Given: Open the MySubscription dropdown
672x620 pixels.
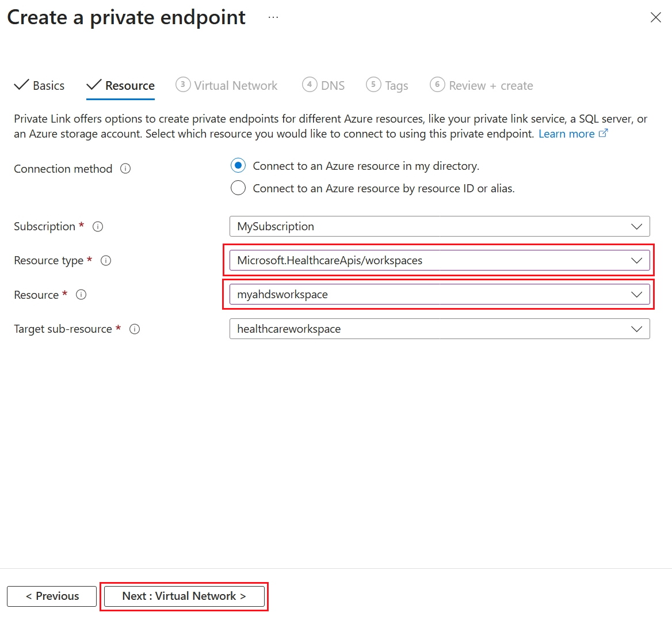Looking at the screenshot, I should (x=440, y=226).
